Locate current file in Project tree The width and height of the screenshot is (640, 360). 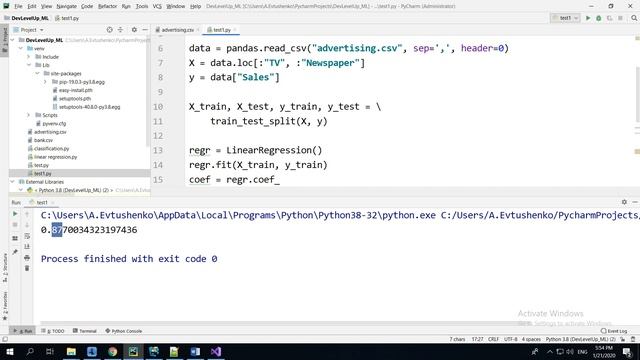(x=109, y=30)
